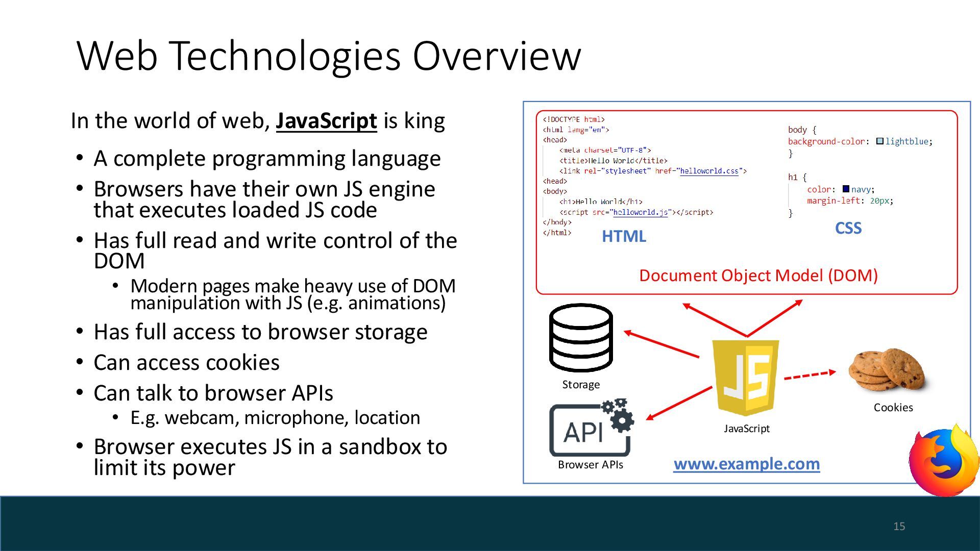Click the underlined JavaScript word in heading
The image size is (980, 551).
point(326,121)
